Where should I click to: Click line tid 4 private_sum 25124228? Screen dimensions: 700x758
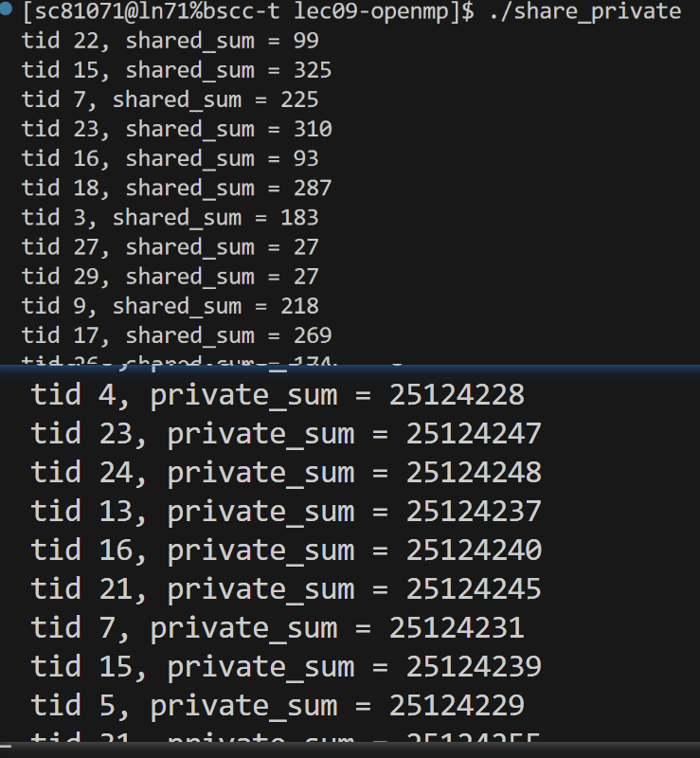(x=278, y=395)
